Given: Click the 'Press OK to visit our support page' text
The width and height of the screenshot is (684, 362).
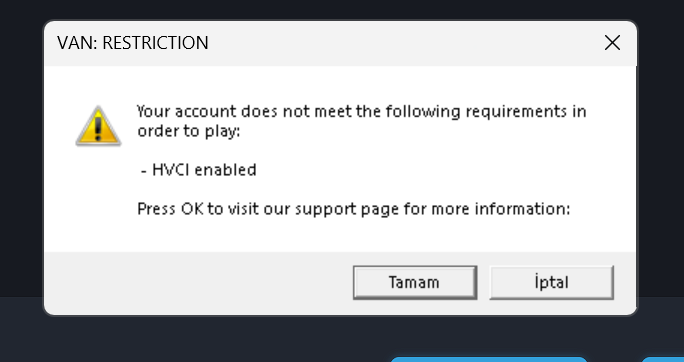Looking at the screenshot, I should pyautogui.click(x=354, y=209).
